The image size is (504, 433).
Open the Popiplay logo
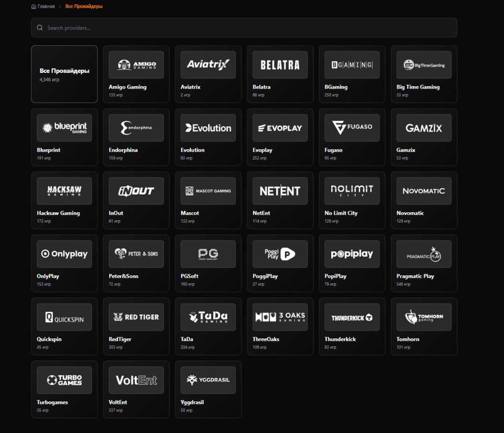[x=352, y=254]
